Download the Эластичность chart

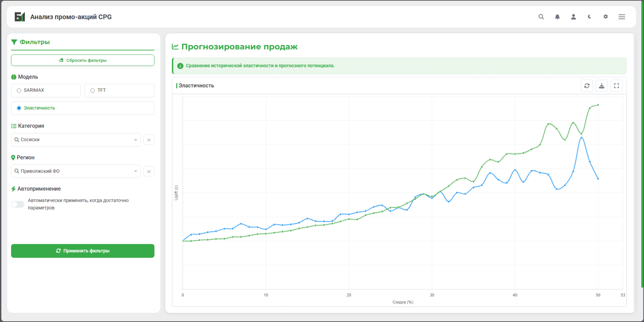602,86
